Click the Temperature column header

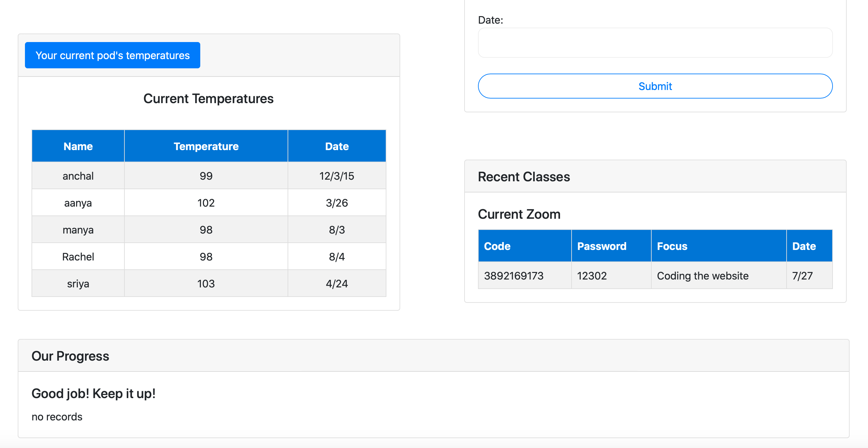206,146
